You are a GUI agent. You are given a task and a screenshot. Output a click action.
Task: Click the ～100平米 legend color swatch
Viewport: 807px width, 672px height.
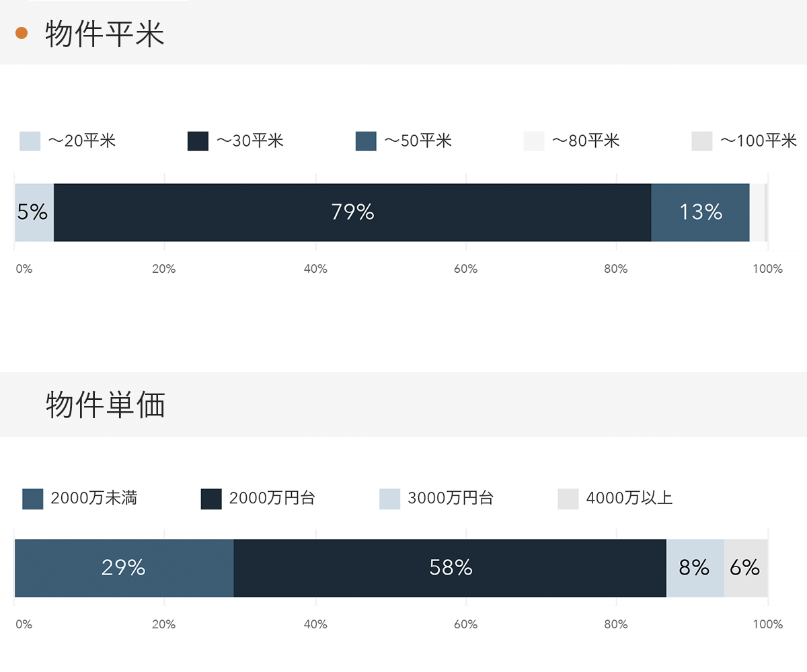[701, 141]
